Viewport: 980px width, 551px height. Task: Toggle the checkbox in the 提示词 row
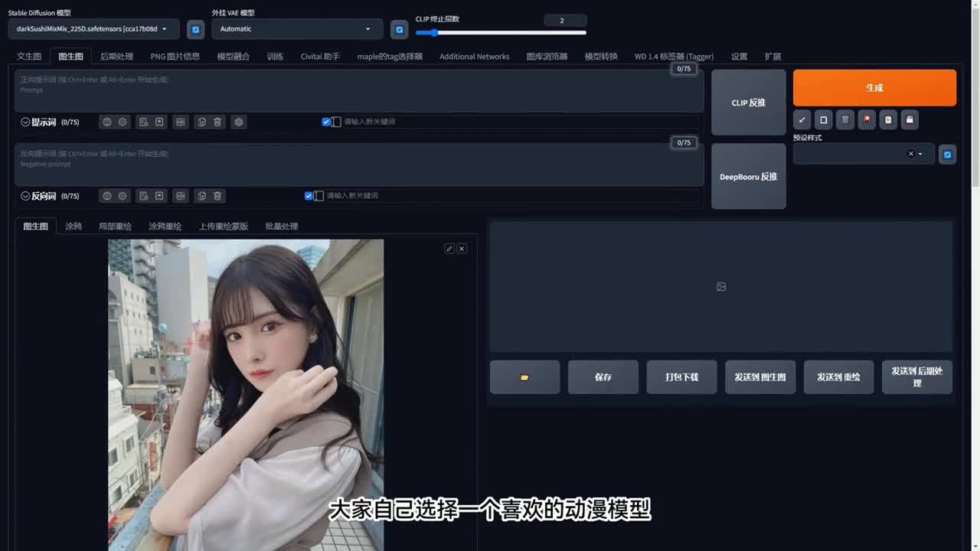(x=326, y=122)
